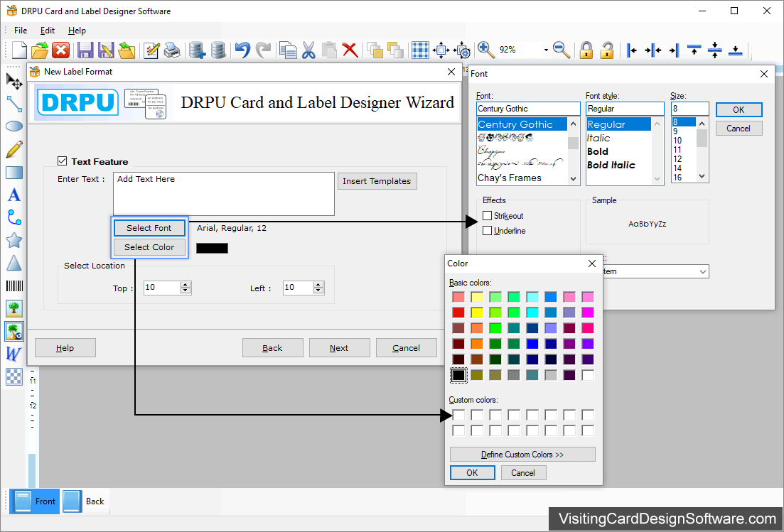
Task: Click the Font name text field
Action: click(x=528, y=109)
